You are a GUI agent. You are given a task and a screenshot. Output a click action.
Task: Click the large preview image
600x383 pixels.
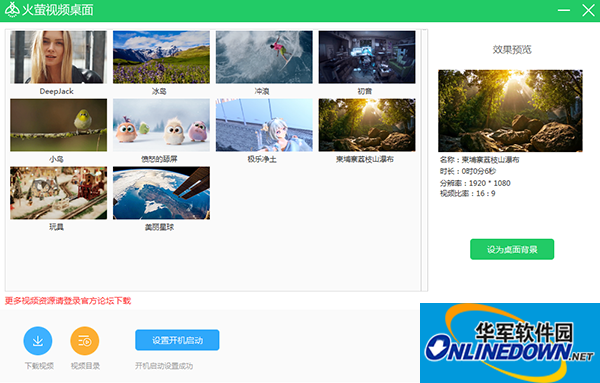click(x=510, y=111)
